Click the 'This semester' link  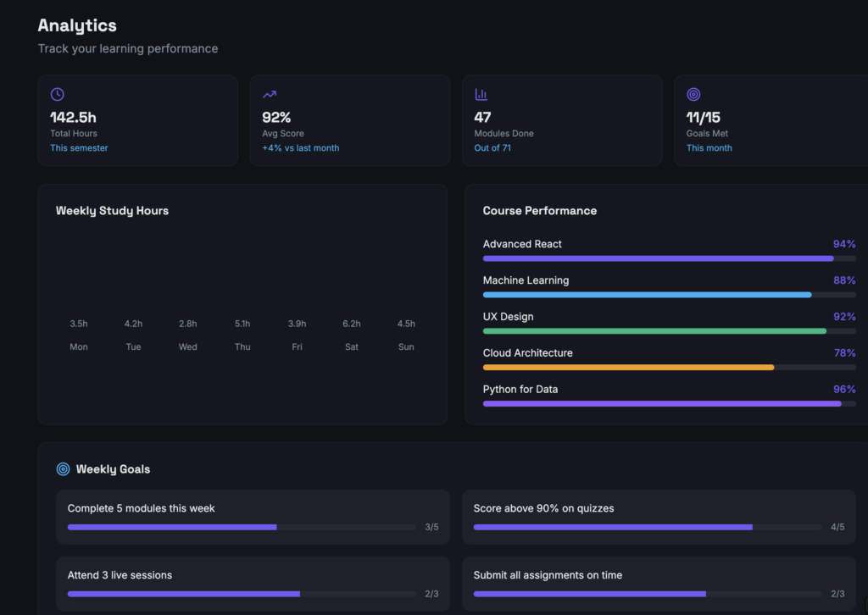point(79,148)
